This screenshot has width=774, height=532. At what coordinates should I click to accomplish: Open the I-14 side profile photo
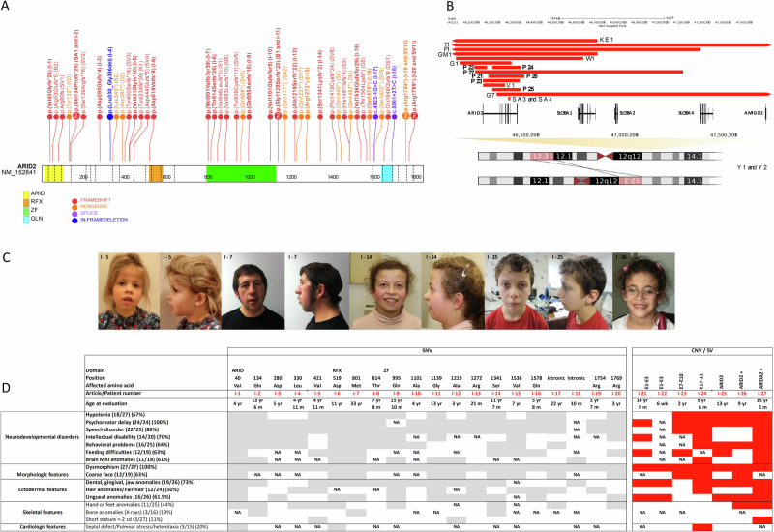(x=453, y=291)
